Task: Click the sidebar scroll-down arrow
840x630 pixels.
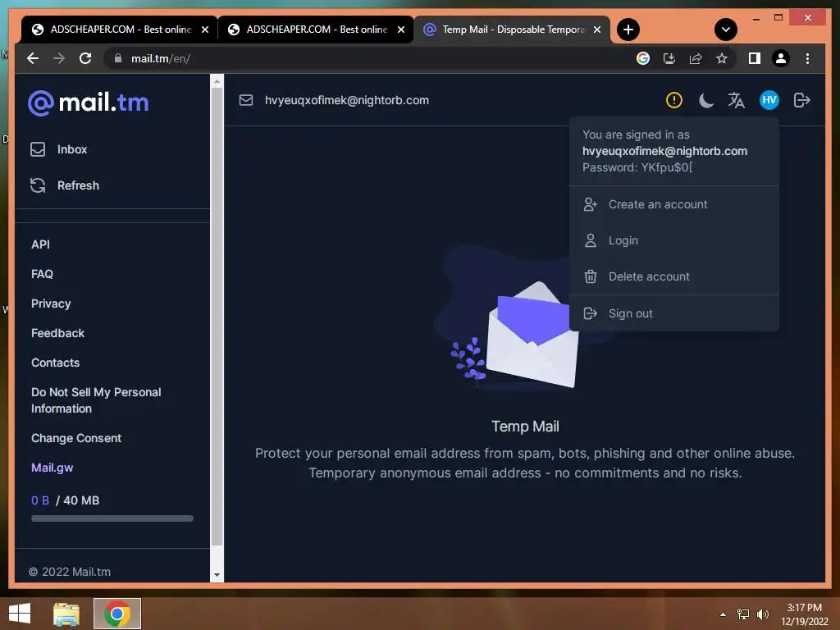Action: [x=217, y=575]
